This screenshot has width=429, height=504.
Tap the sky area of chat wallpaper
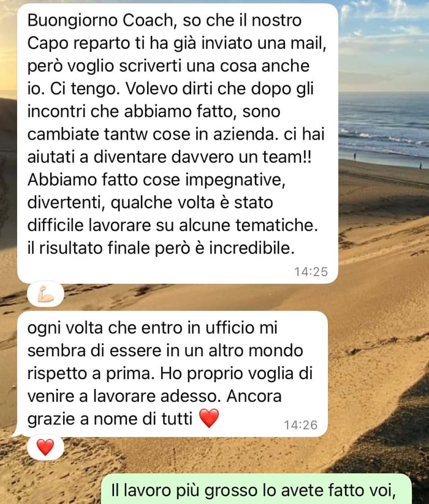pos(384,39)
